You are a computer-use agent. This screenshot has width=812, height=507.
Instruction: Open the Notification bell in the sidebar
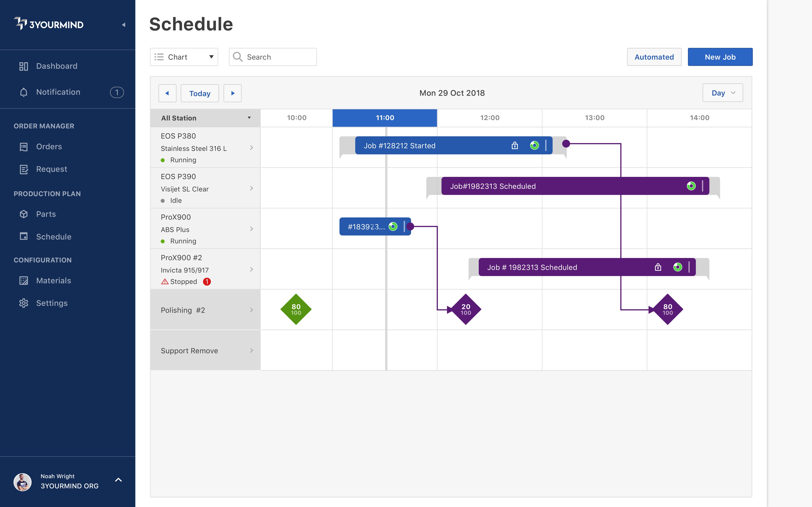58,92
